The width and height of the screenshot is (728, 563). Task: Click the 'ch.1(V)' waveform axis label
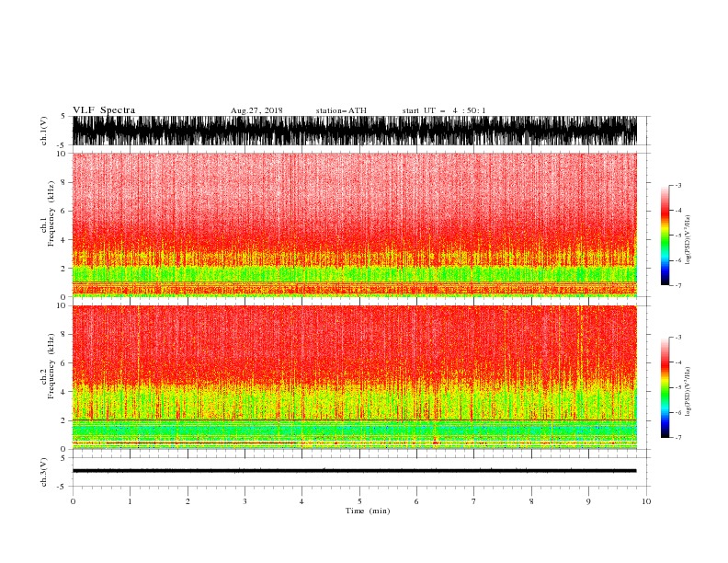click(x=44, y=131)
